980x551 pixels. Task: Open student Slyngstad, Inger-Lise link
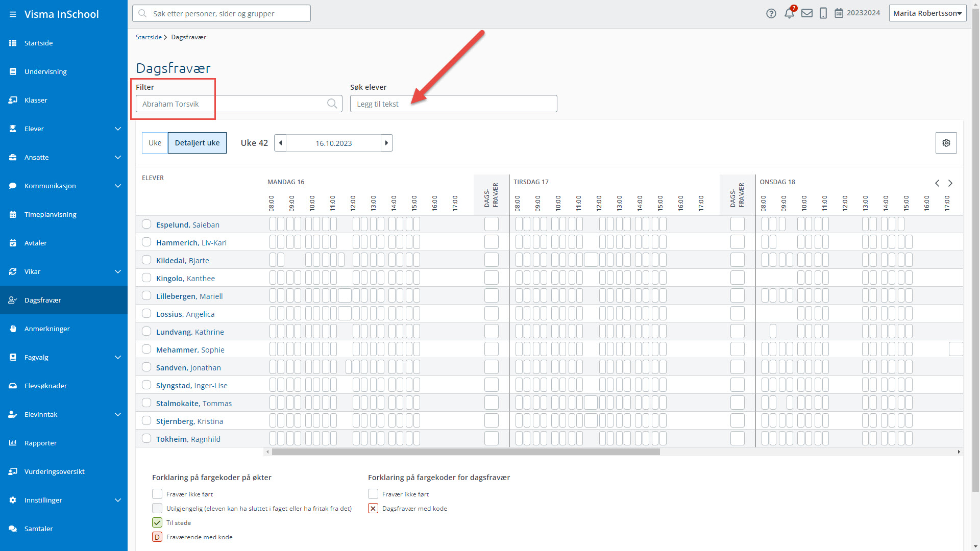192,385
